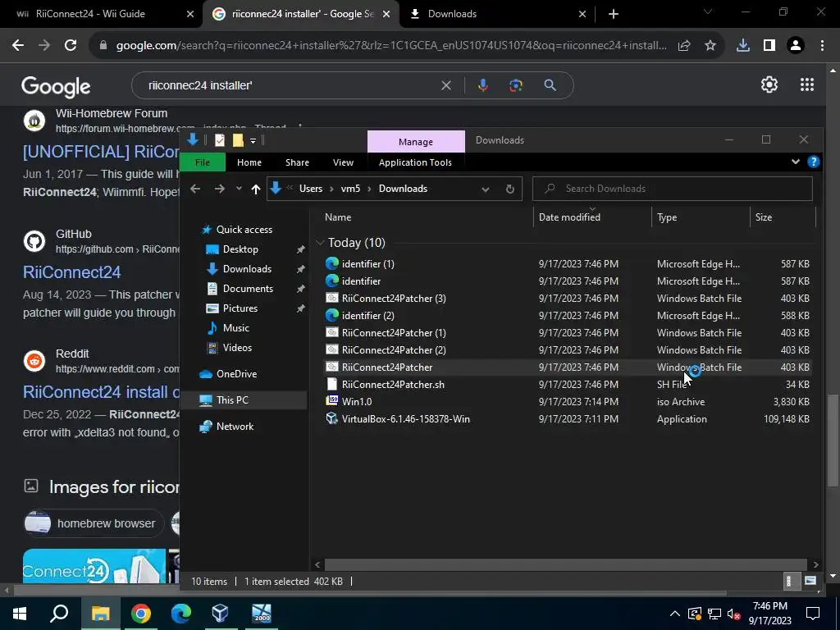Open Chrome from the taskbar
Image resolution: width=840 pixels, height=630 pixels.
(x=140, y=614)
